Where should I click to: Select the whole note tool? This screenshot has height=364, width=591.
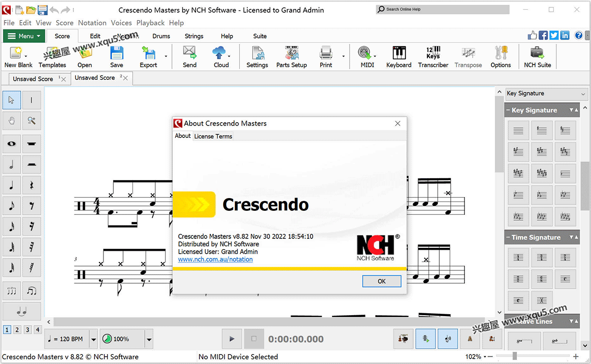point(12,144)
